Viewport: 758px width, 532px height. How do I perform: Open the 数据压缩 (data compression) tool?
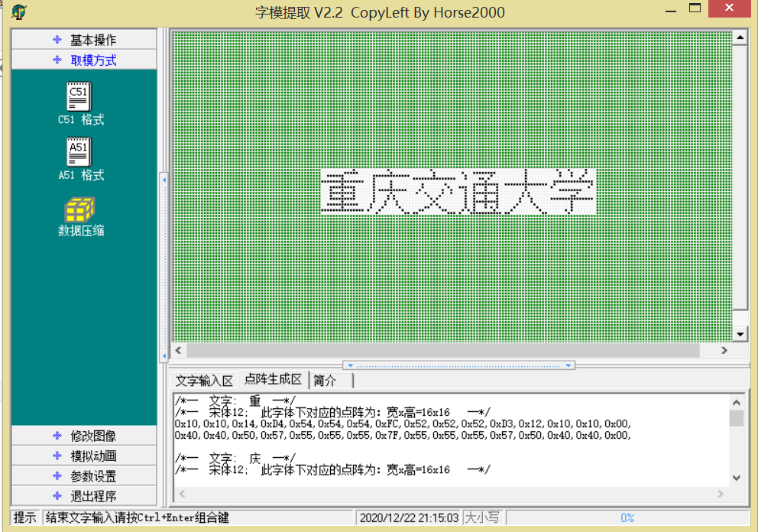pyautogui.click(x=79, y=212)
